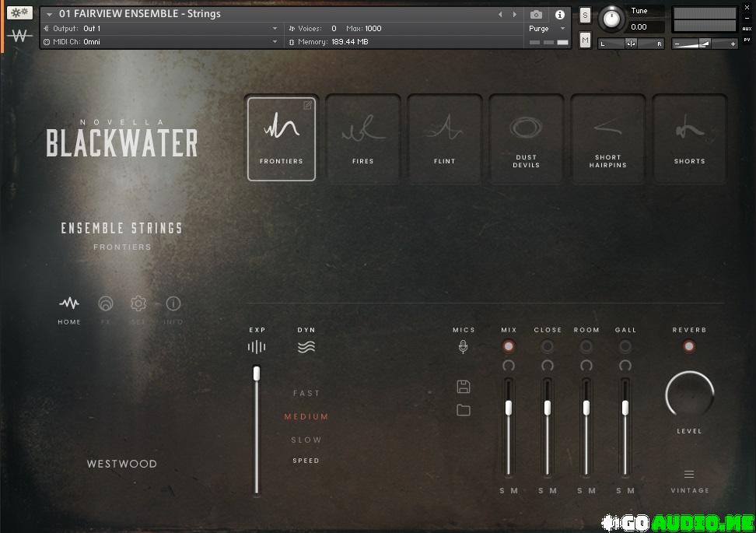The image size is (756, 533).
Task: Toggle the MIX mic power button
Action: [508, 345]
